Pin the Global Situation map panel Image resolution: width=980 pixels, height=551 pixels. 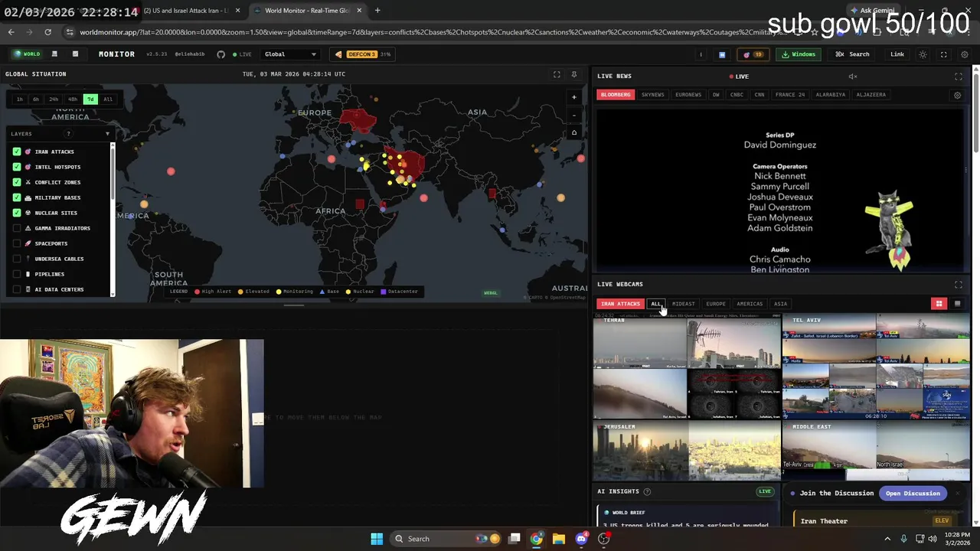coord(573,74)
